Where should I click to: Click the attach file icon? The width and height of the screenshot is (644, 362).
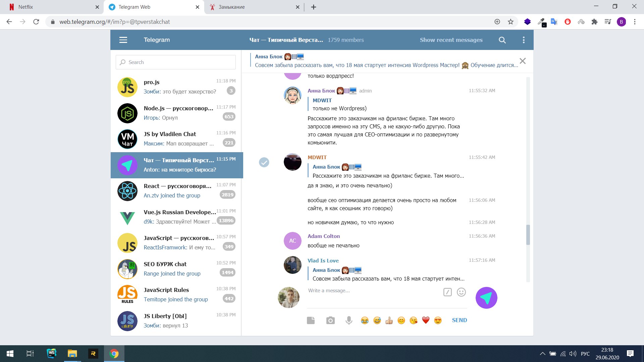click(x=311, y=320)
